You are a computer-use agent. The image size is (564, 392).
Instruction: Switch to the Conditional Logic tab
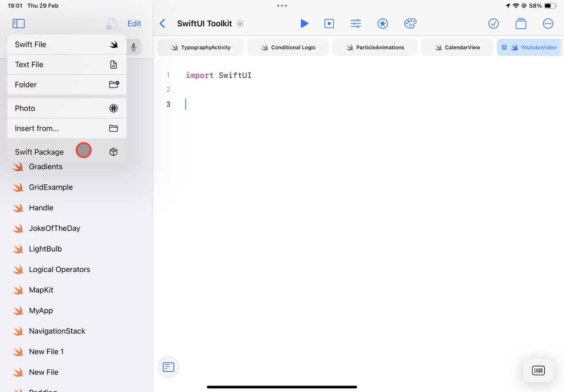pos(288,47)
